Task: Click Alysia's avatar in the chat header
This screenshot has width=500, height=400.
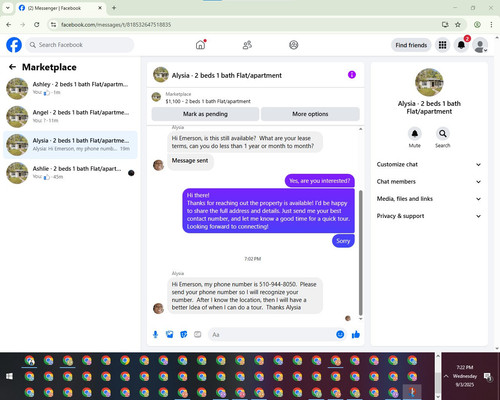Action: pyautogui.click(x=161, y=75)
